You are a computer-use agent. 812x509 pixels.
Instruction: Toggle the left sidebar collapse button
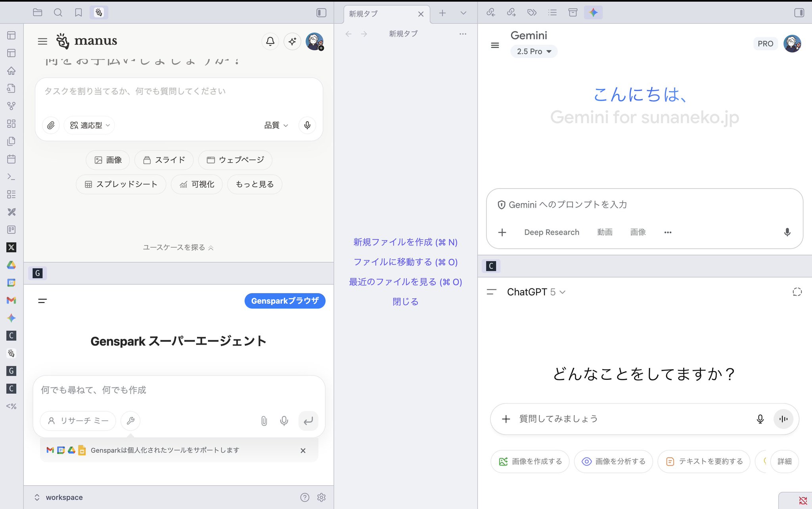(x=321, y=13)
